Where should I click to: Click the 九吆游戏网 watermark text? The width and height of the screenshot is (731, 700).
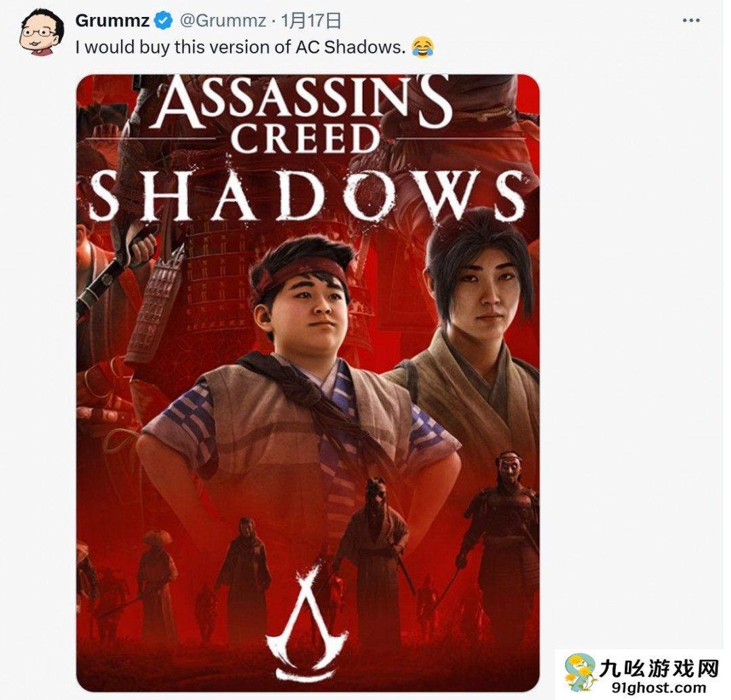tap(659, 670)
